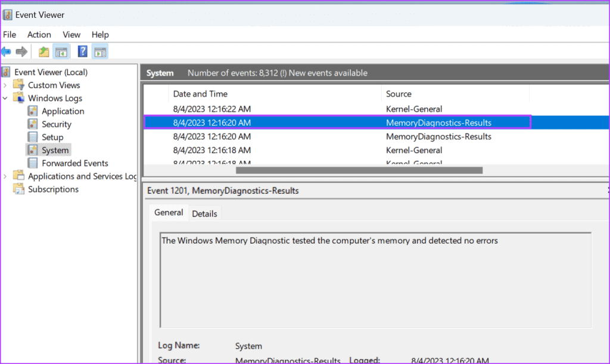Click inside the event description text box
Viewport: 610px width, 364px height.
pos(375,280)
